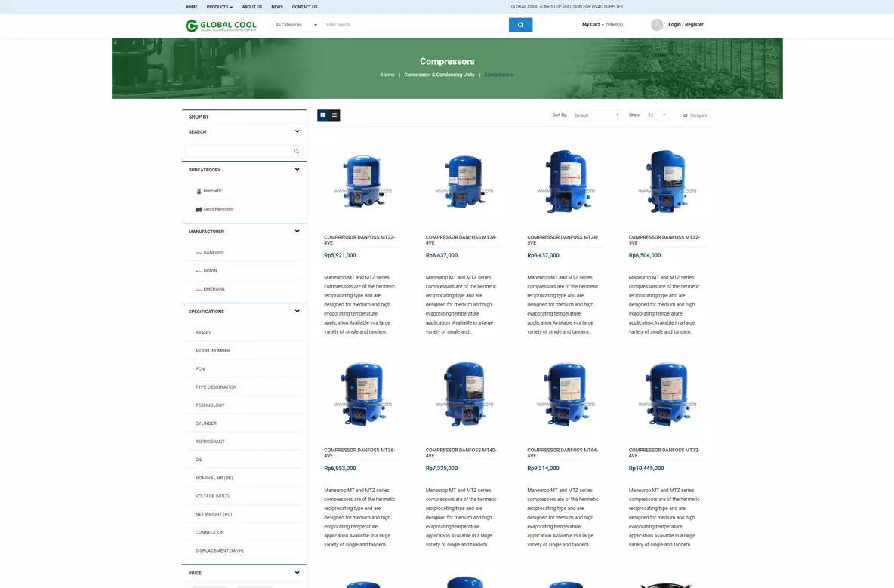Switch to list view
894x588 pixels.
334,115
